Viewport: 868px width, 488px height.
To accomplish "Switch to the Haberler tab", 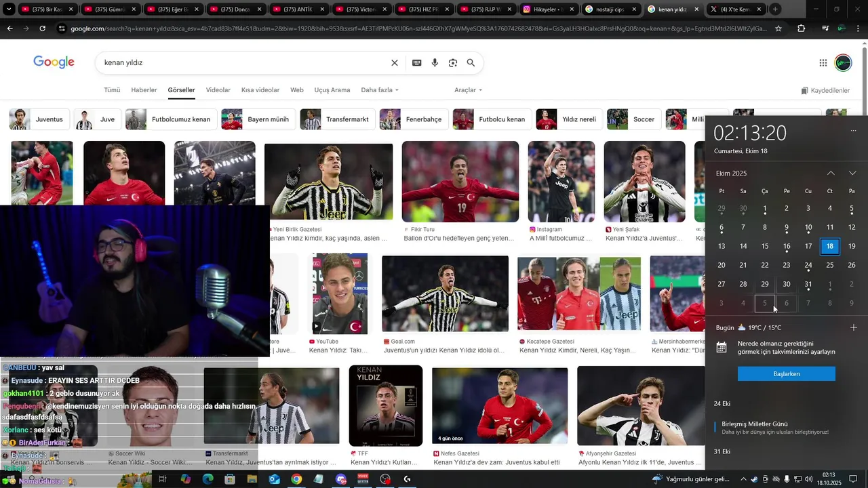I will pos(144,90).
